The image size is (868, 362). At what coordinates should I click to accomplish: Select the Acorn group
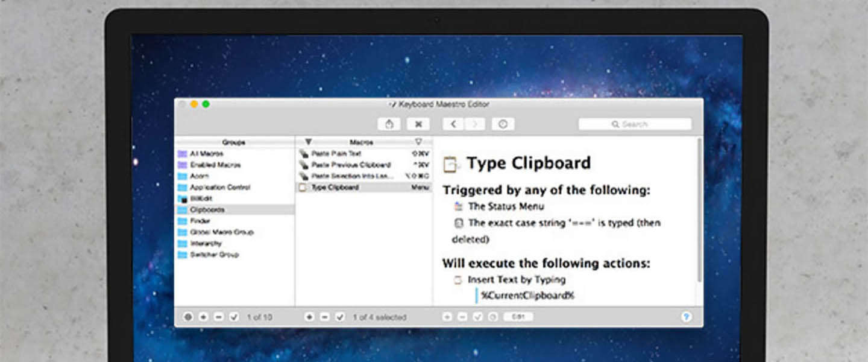coord(234,176)
